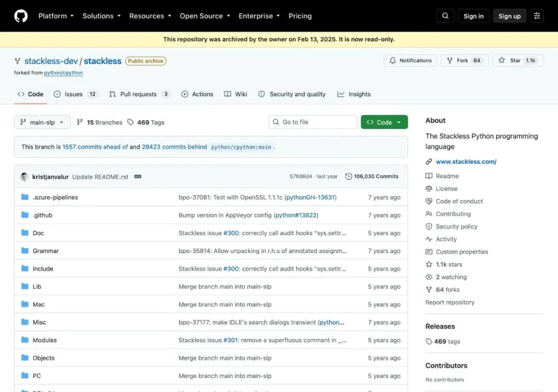This screenshot has width=558, height=392.
Task: Star the repository
Action: coord(518,60)
